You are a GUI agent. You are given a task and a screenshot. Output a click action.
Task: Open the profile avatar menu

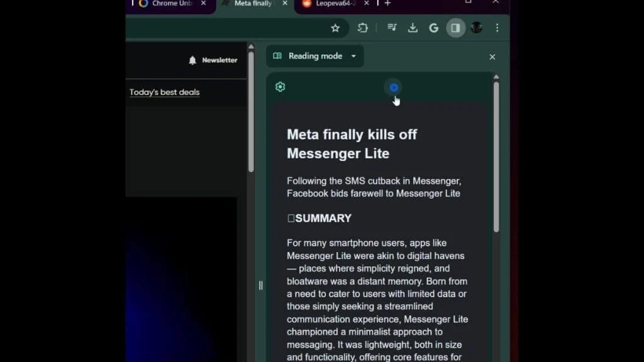(477, 28)
